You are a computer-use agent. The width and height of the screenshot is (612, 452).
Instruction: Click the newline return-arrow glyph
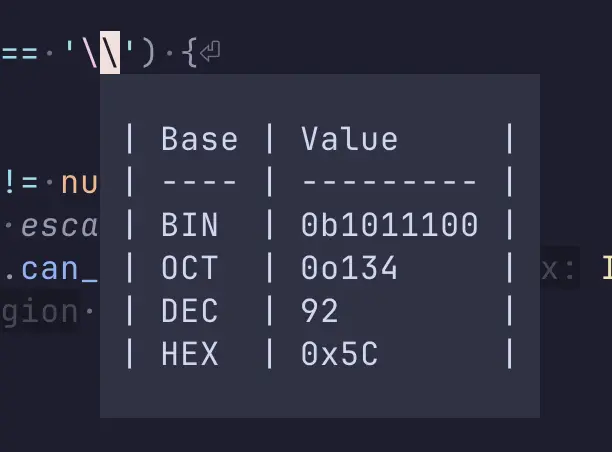(x=210, y=52)
